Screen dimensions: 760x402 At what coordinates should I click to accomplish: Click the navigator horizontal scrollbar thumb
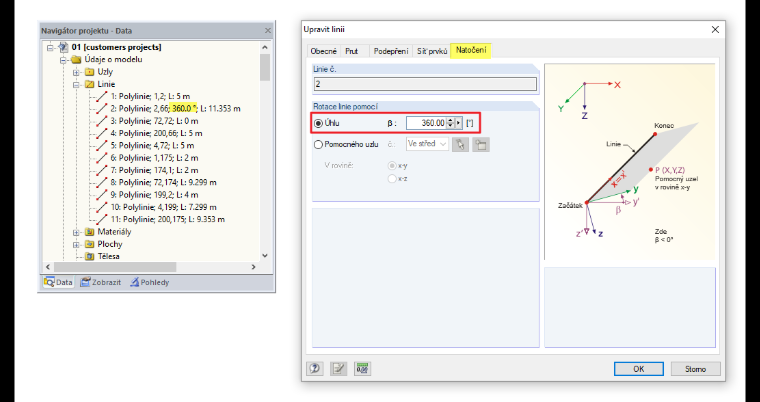pyautogui.click(x=115, y=267)
